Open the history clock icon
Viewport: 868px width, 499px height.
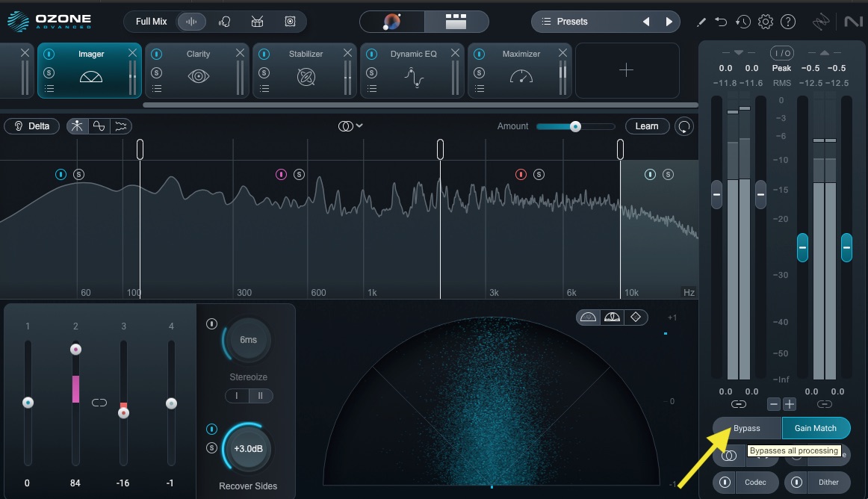pyautogui.click(x=743, y=22)
